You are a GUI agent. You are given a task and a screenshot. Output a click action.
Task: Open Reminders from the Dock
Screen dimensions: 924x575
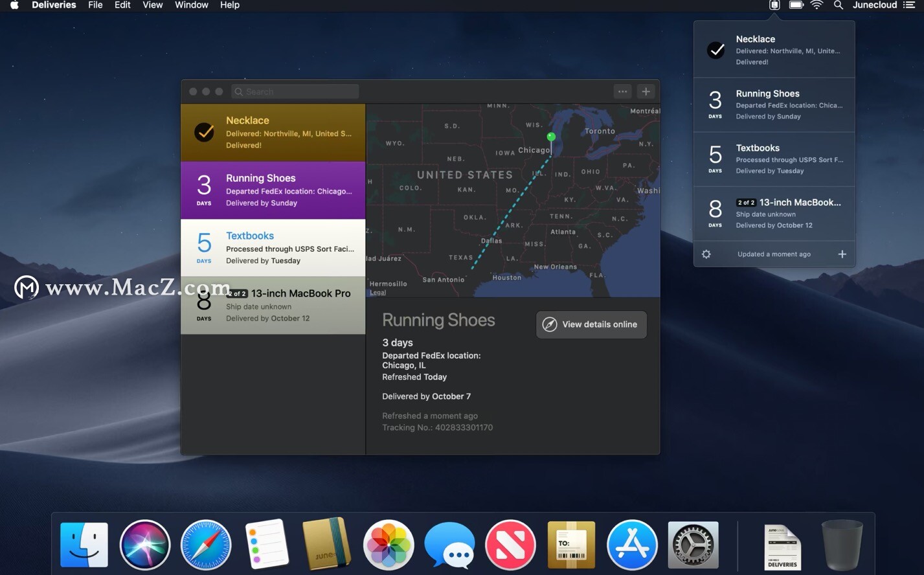coord(267,545)
